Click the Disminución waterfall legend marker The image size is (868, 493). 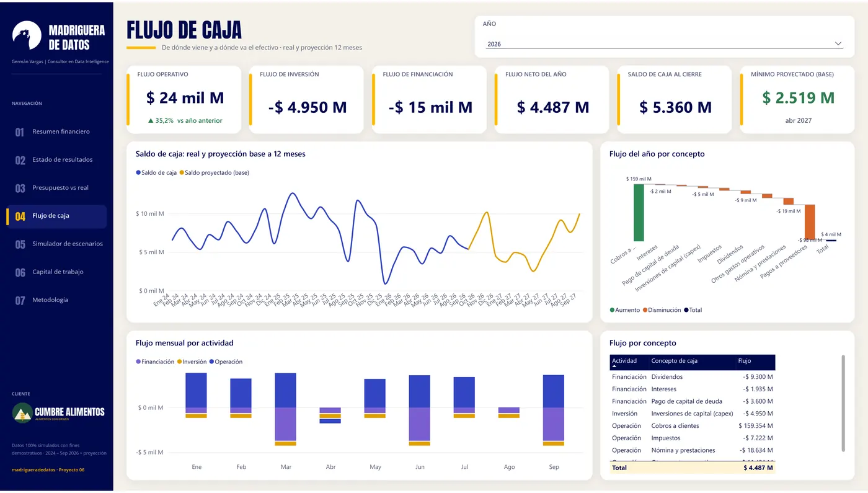click(645, 310)
